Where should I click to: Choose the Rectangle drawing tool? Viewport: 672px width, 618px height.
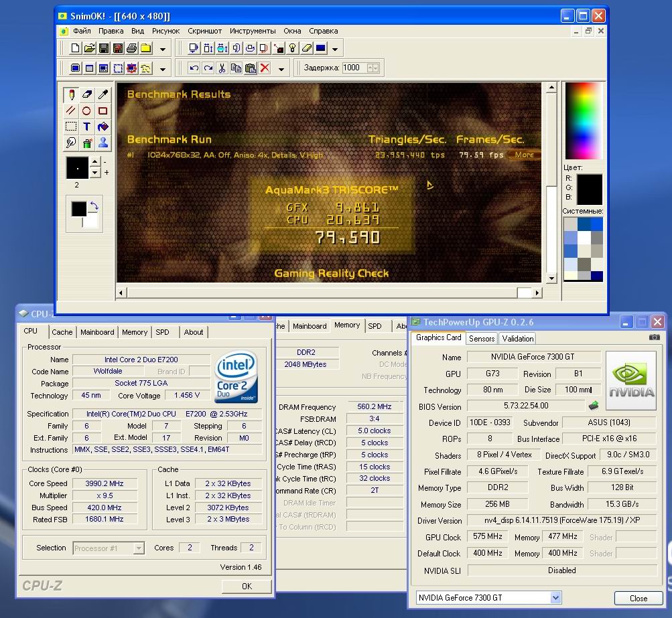click(103, 111)
